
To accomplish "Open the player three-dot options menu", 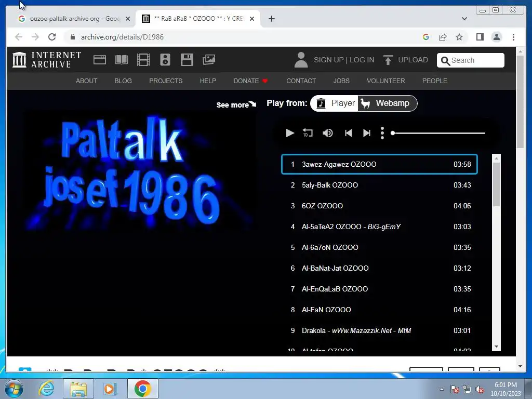I will [x=382, y=133].
